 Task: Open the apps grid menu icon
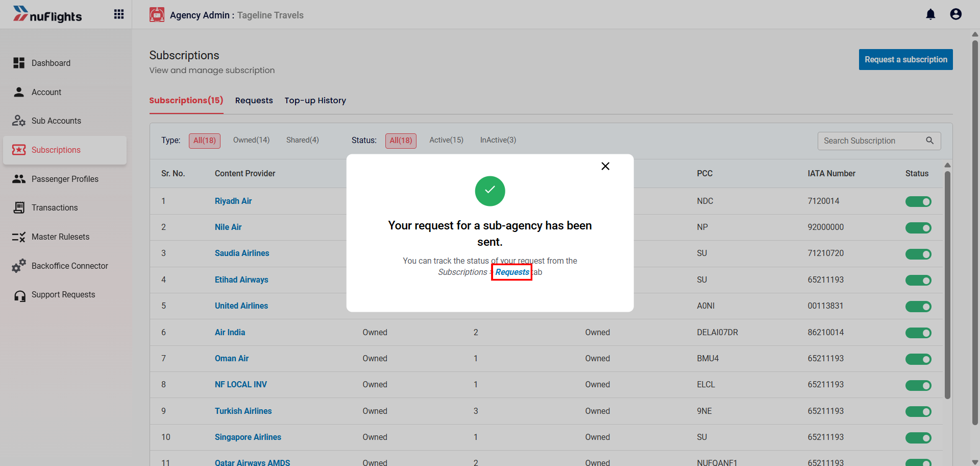(x=119, y=14)
